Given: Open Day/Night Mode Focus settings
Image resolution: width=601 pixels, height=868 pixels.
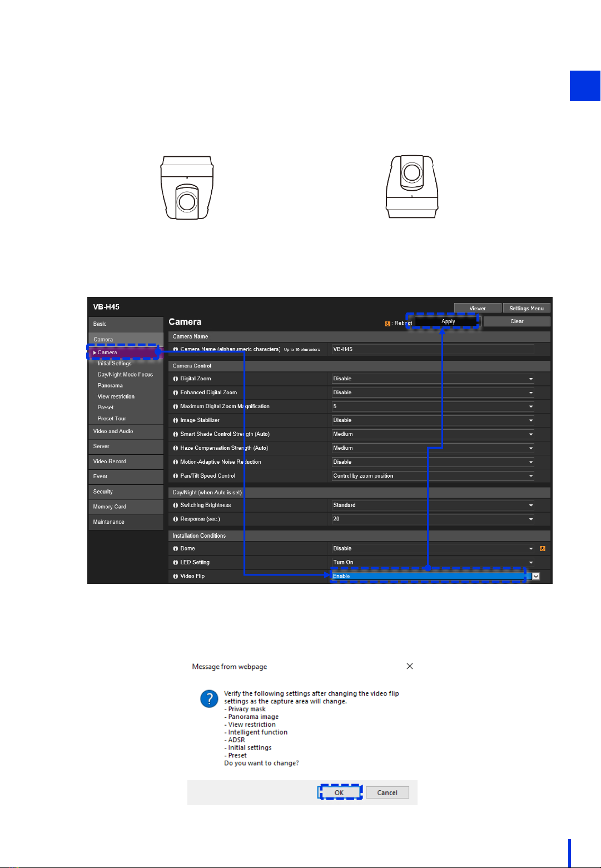Looking at the screenshot, I should click(x=125, y=375).
